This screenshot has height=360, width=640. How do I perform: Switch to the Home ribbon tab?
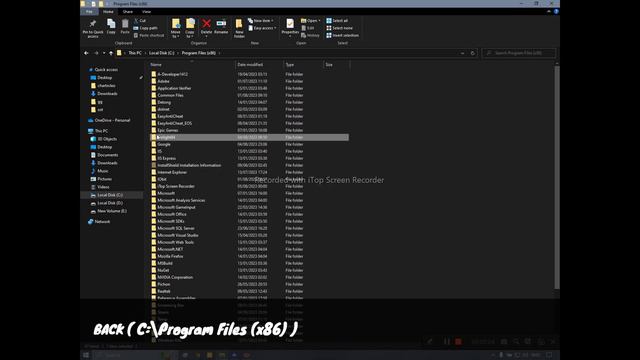(x=108, y=12)
